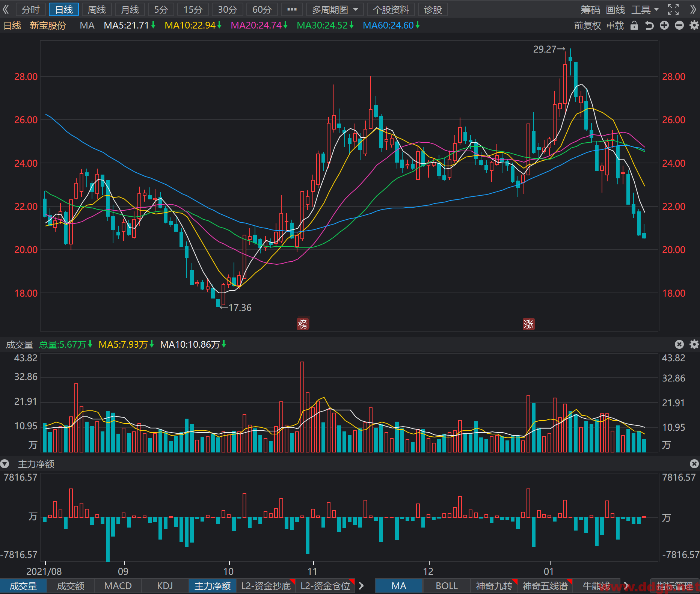Image resolution: width=700 pixels, height=594 pixels.
Task: Select KDJ indicator tab
Action: (x=165, y=586)
